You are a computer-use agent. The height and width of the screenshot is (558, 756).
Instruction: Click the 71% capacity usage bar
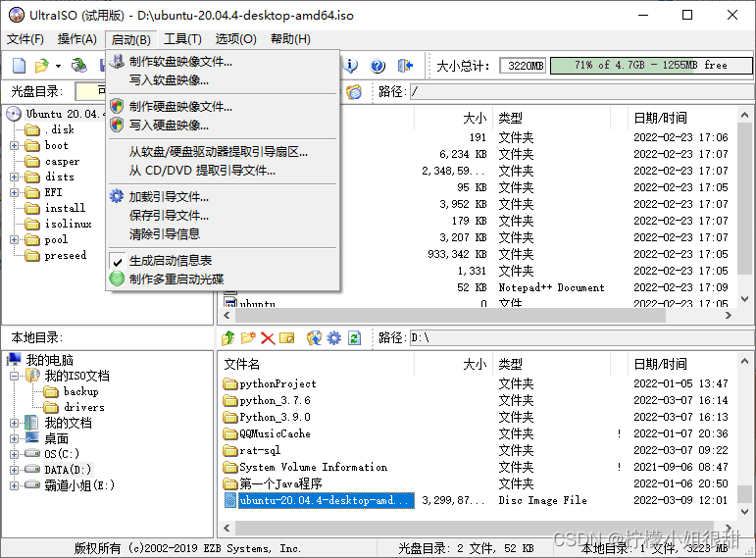click(651, 66)
